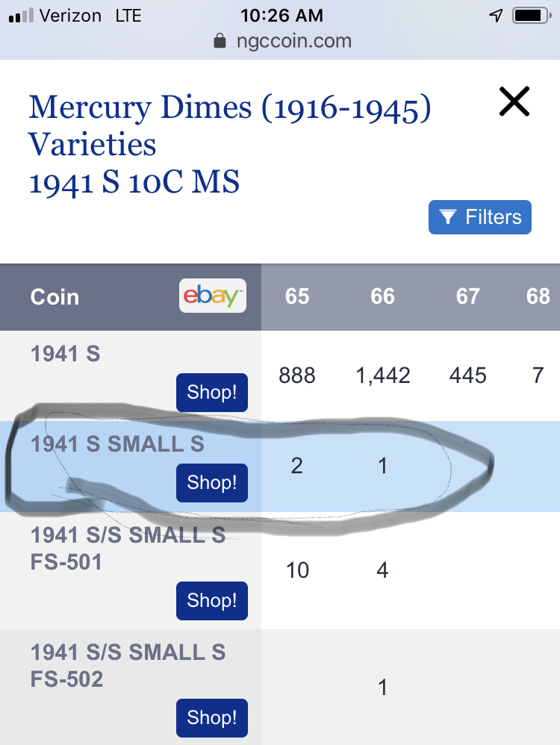The width and height of the screenshot is (560, 745).
Task: Close the varieties popup with X icon
Action: pos(514,102)
